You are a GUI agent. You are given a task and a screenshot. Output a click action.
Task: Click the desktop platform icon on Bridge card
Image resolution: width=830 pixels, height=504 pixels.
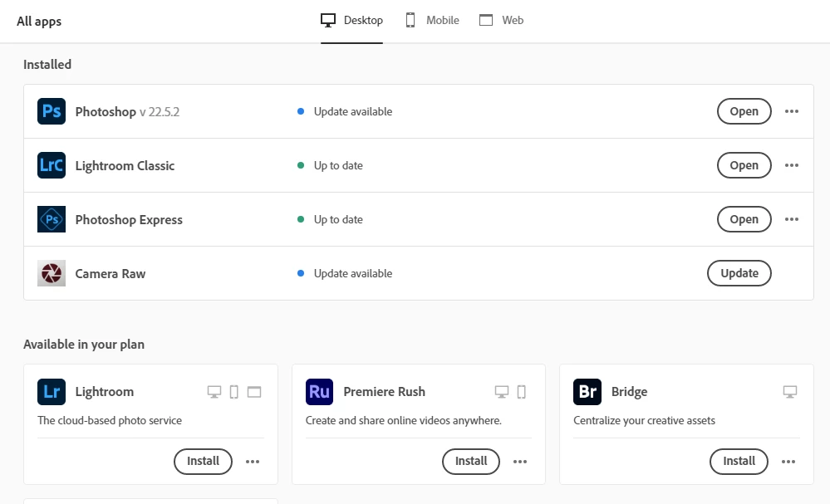pos(790,392)
